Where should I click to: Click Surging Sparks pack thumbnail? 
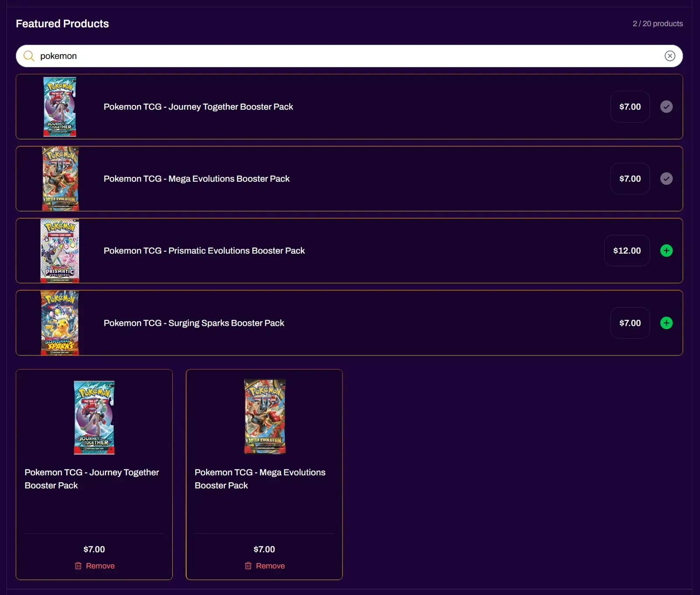60,323
